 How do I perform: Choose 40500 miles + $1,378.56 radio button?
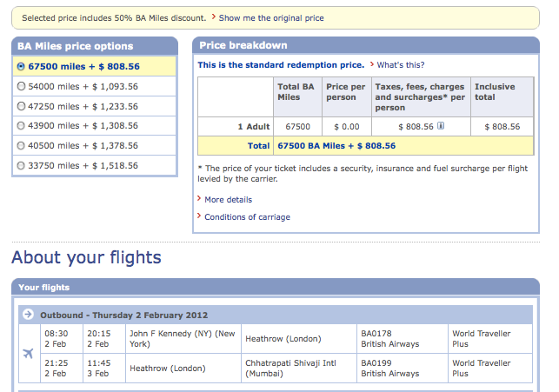(x=22, y=145)
